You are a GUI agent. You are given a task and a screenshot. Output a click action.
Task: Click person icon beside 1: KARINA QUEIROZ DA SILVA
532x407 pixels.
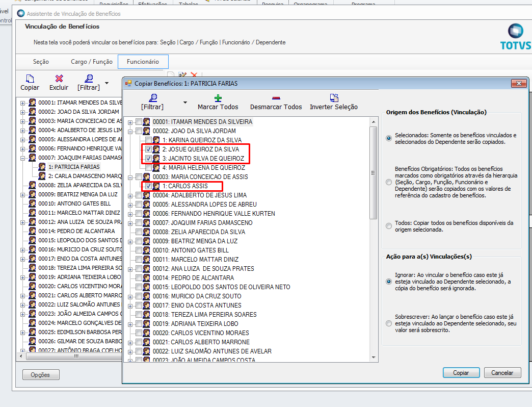pyautogui.click(x=156, y=140)
